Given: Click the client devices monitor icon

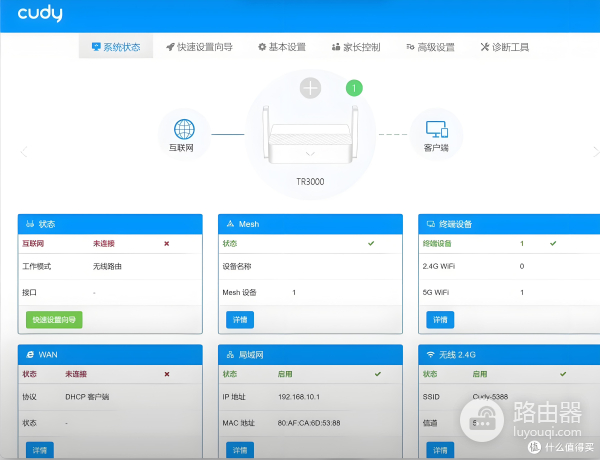Looking at the screenshot, I should 435,130.
